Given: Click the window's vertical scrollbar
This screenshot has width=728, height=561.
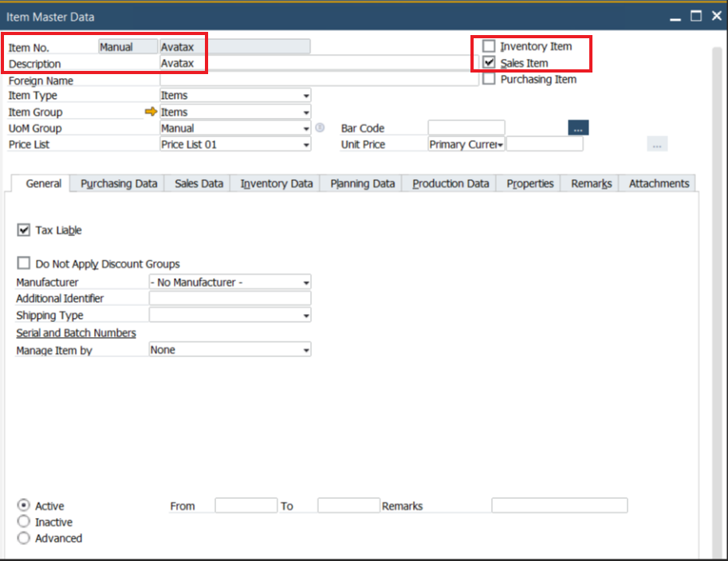Looking at the screenshot, I should pos(718,301).
